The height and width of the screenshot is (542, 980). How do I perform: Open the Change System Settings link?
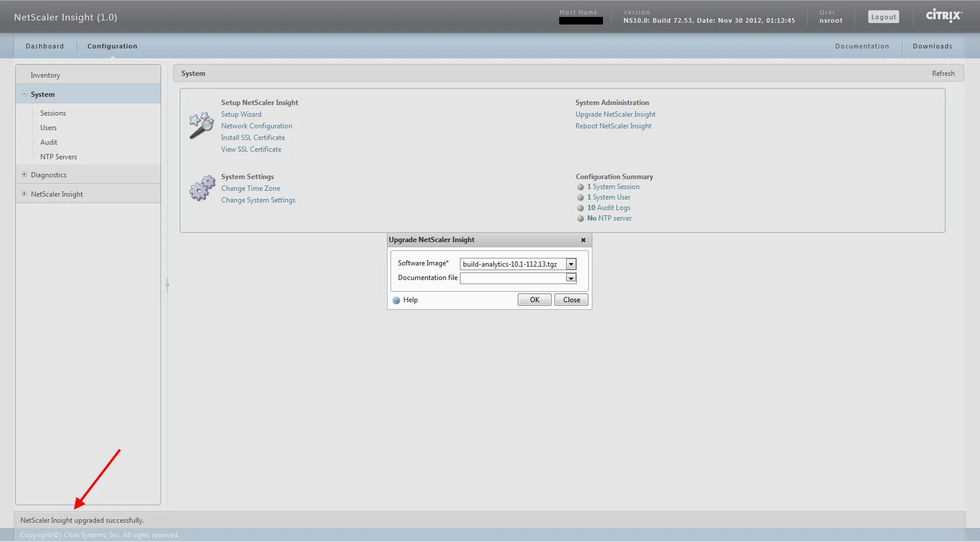pyautogui.click(x=258, y=200)
